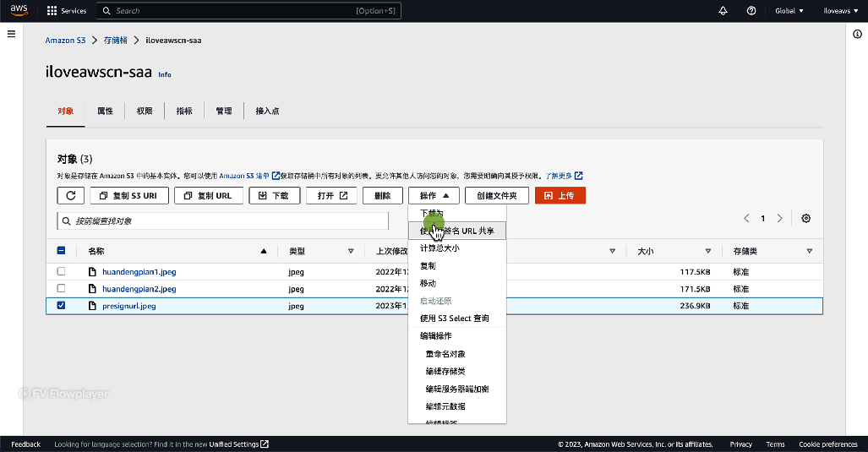Open the iloveaws account dropdown
The width and height of the screenshot is (868, 452).
pyautogui.click(x=840, y=10)
